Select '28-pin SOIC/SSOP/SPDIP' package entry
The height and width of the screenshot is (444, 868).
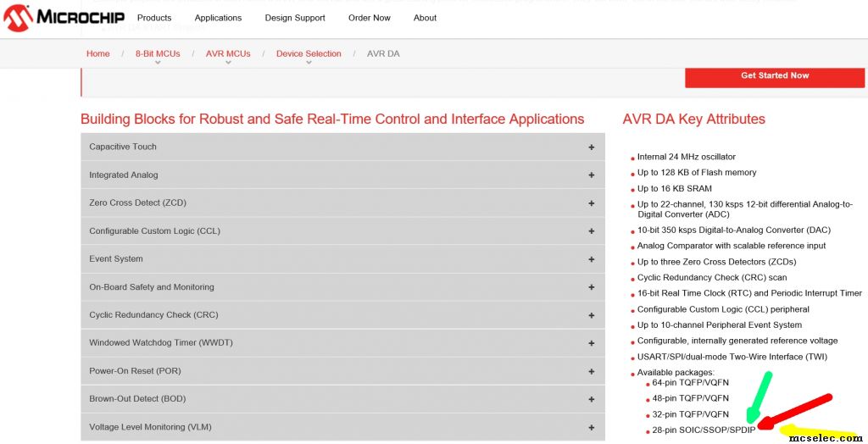pos(704,430)
